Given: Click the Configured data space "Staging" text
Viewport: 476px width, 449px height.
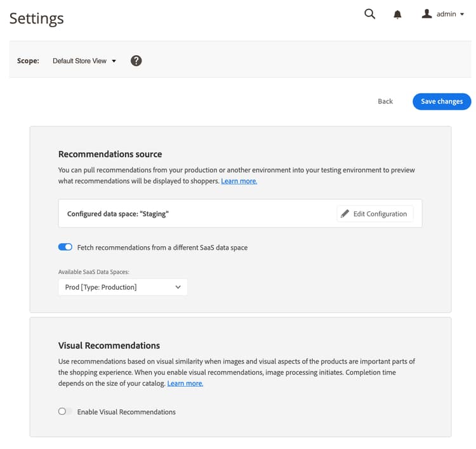Looking at the screenshot, I should click(x=118, y=214).
